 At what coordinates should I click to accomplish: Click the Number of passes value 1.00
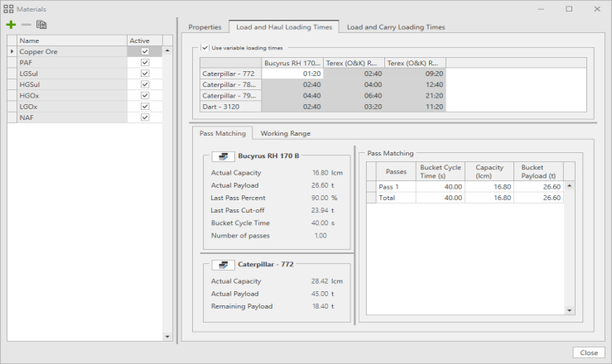[320, 236]
